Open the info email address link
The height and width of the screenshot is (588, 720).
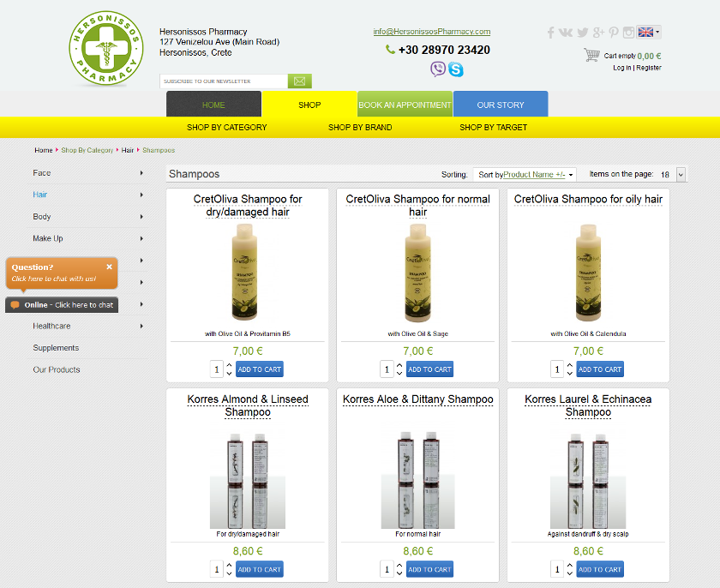pos(432,32)
